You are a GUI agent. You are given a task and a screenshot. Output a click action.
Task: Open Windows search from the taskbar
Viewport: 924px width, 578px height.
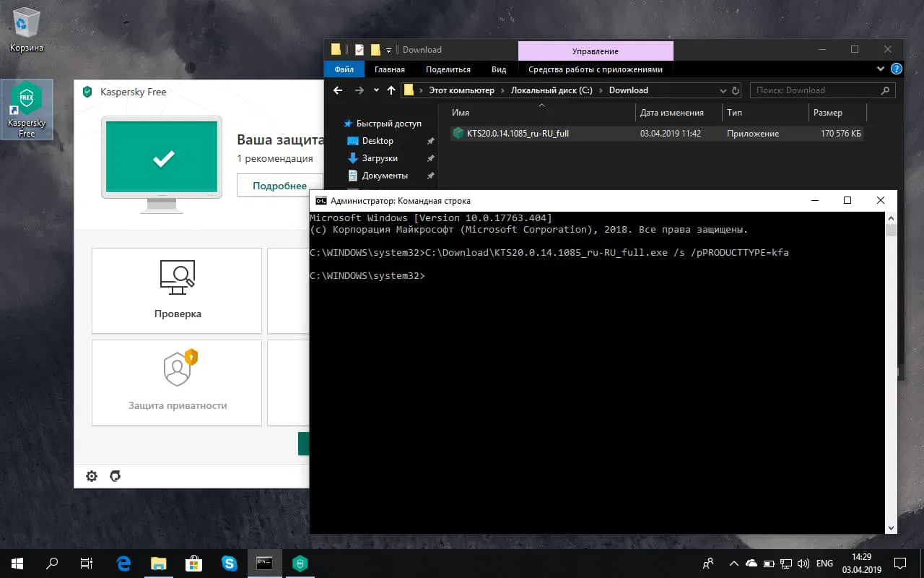coord(52,563)
